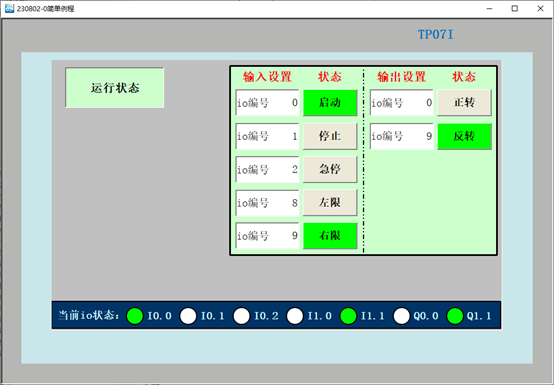Click the 运行状态 panel button
The width and height of the screenshot is (554, 385).
point(114,88)
